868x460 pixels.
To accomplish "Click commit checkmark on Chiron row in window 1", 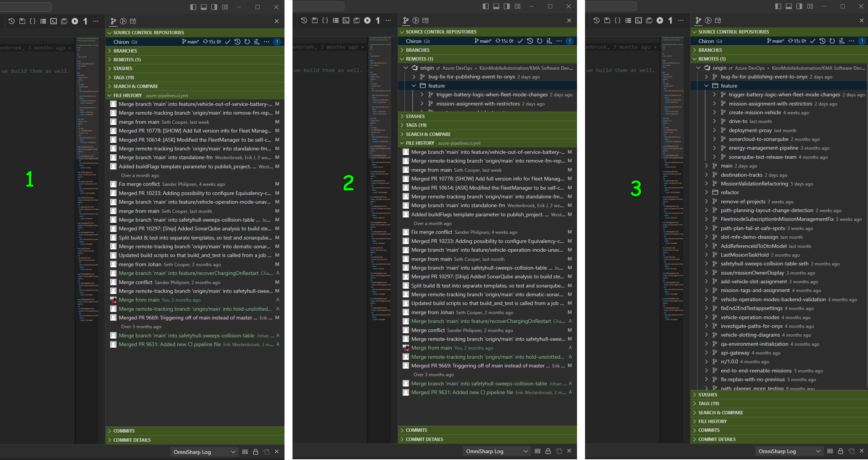I will click(x=228, y=42).
